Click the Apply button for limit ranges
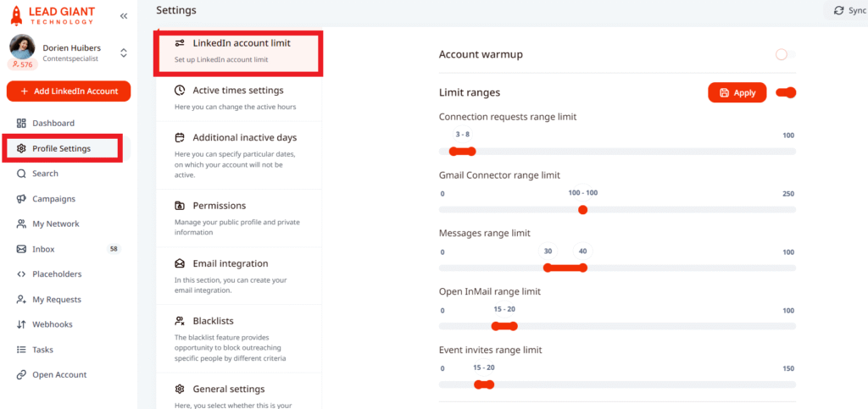 tap(737, 93)
